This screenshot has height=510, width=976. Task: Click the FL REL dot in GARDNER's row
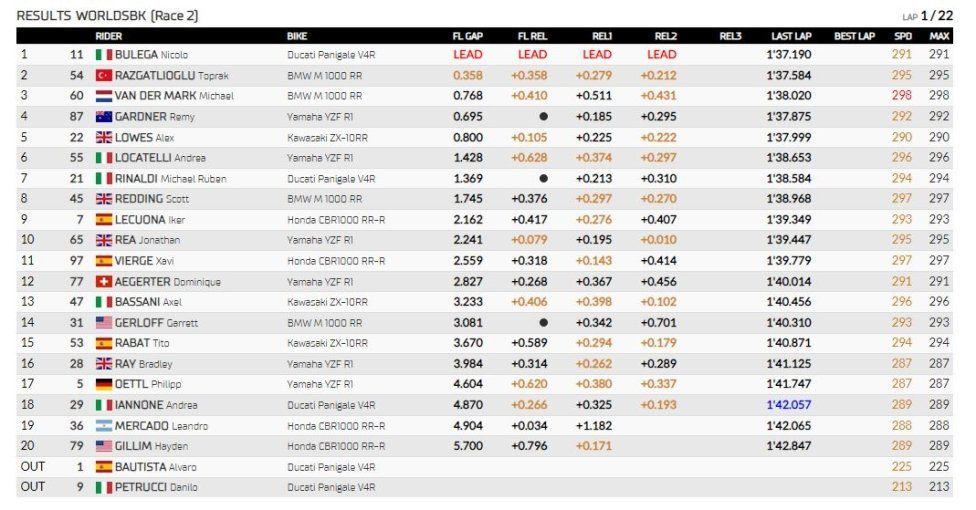[x=543, y=116]
